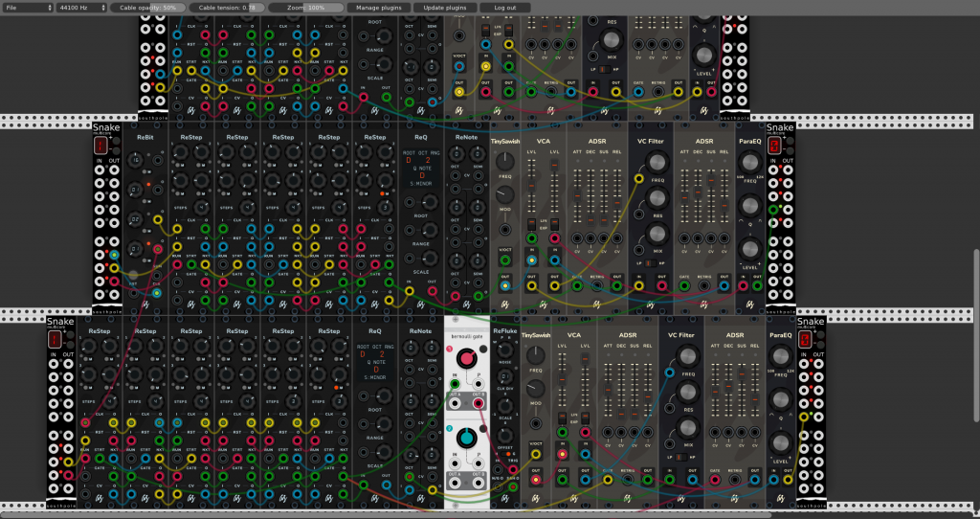Click bernoulli gate green IN jack
Image resolution: width=980 pixels, height=519 pixels.
455,384
